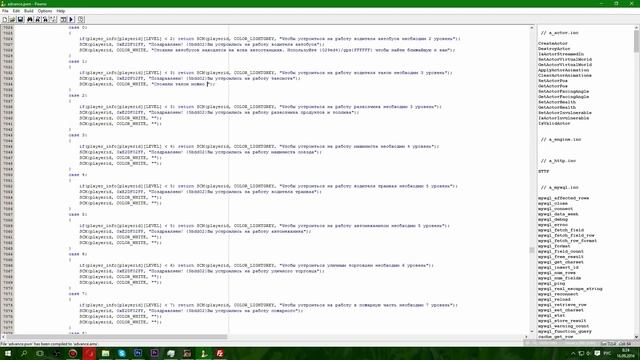This screenshot has width=640, height=360.
Task: Click the editor scrollbar down arrow
Action: pyautogui.click(x=531, y=331)
